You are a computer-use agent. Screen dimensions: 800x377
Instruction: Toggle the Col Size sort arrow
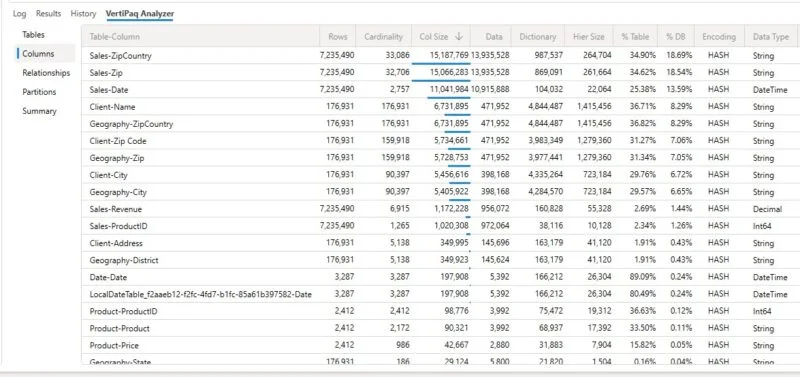[x=459, y=37]
